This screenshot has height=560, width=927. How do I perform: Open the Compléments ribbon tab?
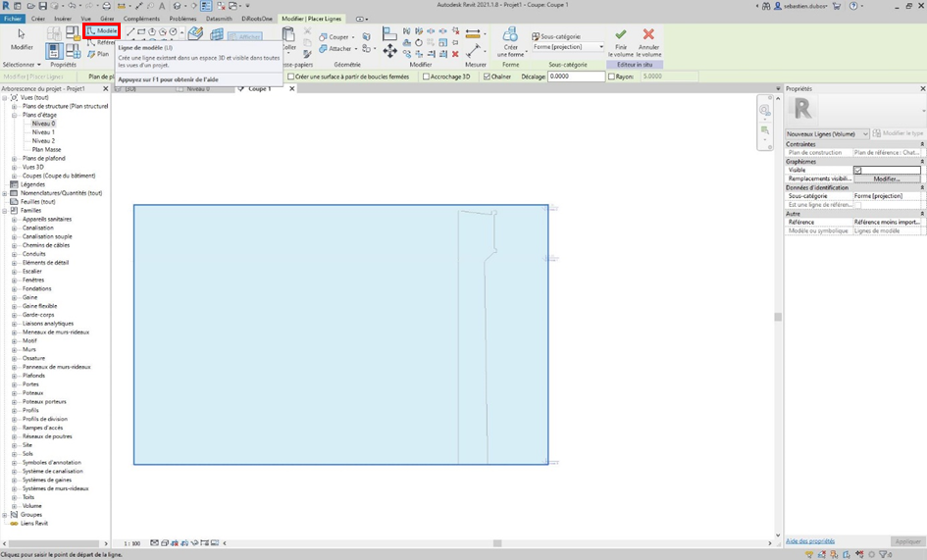coord(141,19)
